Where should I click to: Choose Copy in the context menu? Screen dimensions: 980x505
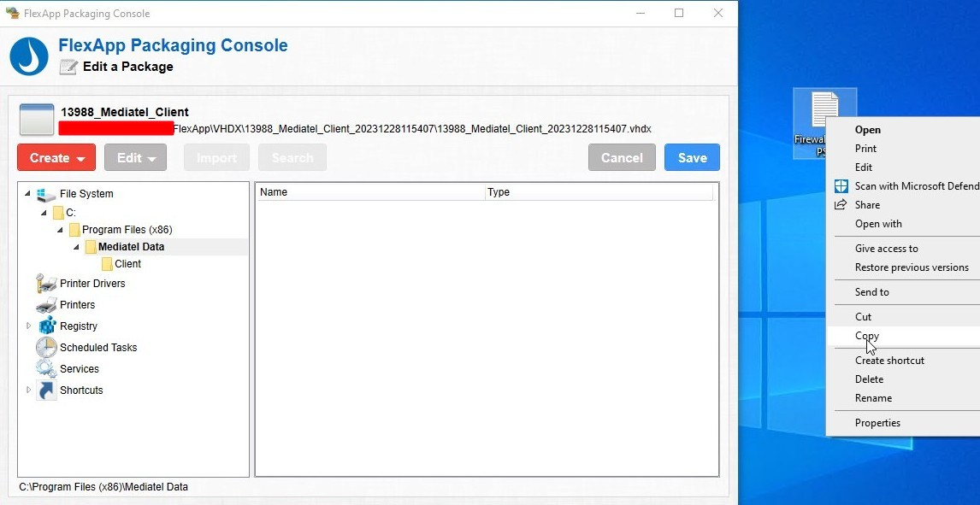coord(903,336)
